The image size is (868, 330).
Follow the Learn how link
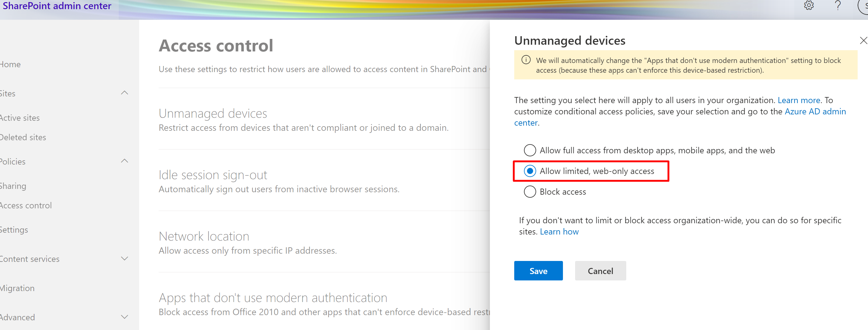(559, 232)
